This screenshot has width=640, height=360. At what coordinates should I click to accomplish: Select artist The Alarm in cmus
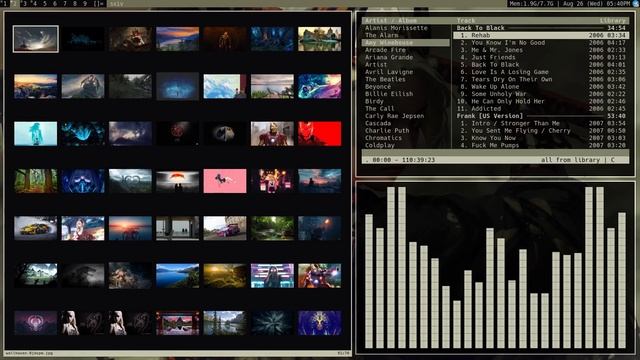coord(382,36)
